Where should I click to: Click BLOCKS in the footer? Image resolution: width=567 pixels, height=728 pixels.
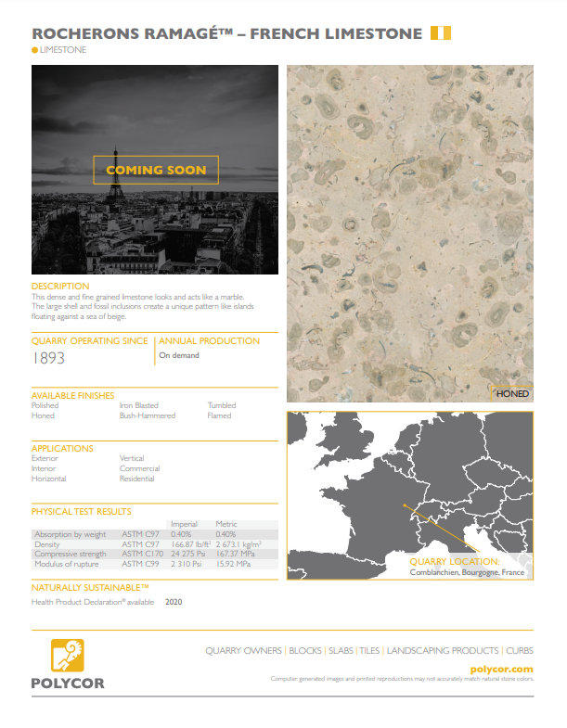tap(305, 651)
